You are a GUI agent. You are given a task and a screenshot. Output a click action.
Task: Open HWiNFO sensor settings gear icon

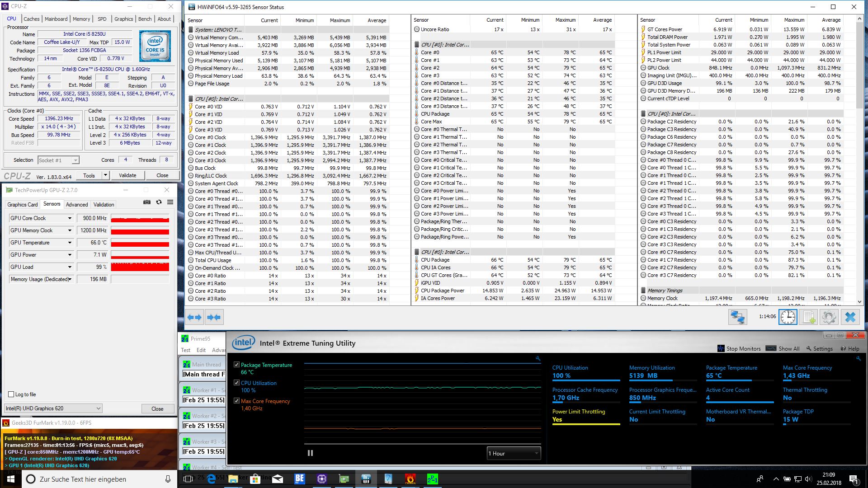pos(829,317)
